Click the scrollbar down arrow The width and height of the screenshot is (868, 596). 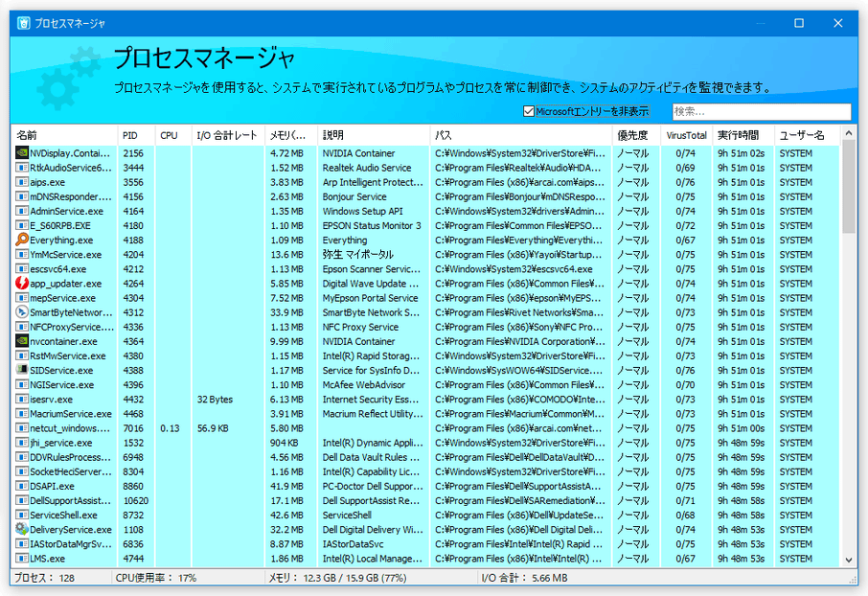click(x=849, y=560)
